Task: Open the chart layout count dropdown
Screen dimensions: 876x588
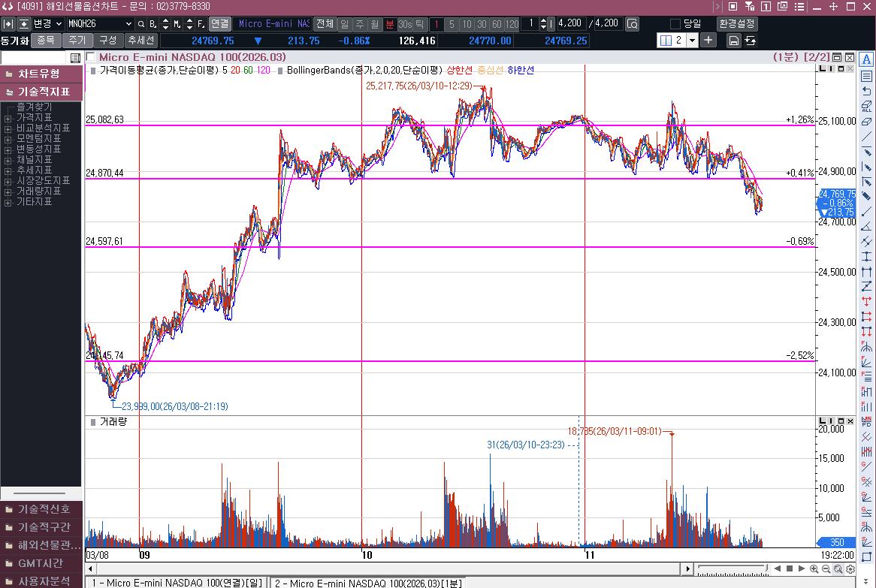Action: click(692, 40)
